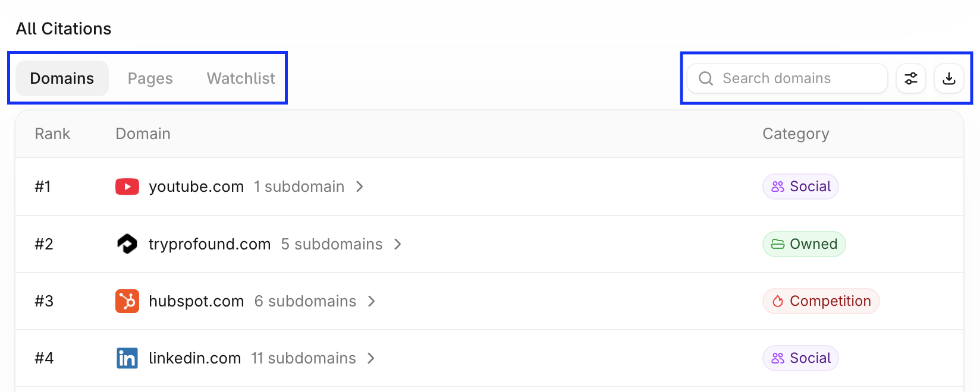Expand tryprofound.com 5 subdomains chevron
Viewport: 980px width, 392px height.
398,244
